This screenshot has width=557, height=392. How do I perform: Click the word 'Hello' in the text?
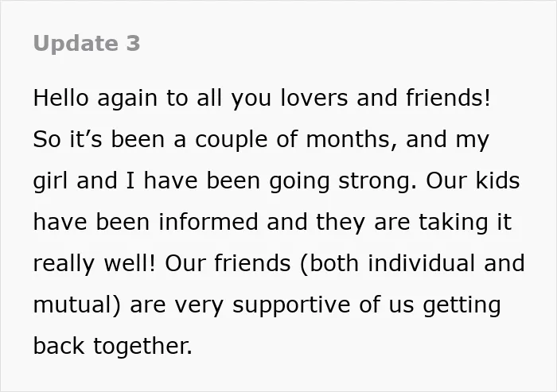click(60, 98)
